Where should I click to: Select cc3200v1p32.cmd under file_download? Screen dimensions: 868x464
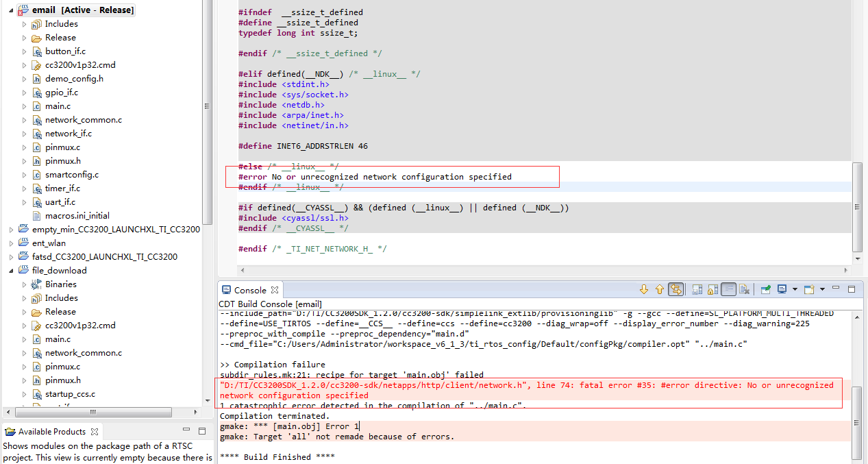pyautogui.click(x=80, y=326)
